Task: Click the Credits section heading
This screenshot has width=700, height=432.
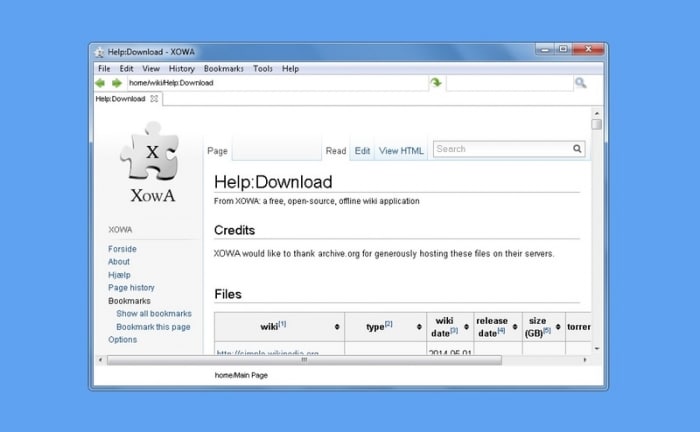Action: pyautogui.click(x=234, y=230)
